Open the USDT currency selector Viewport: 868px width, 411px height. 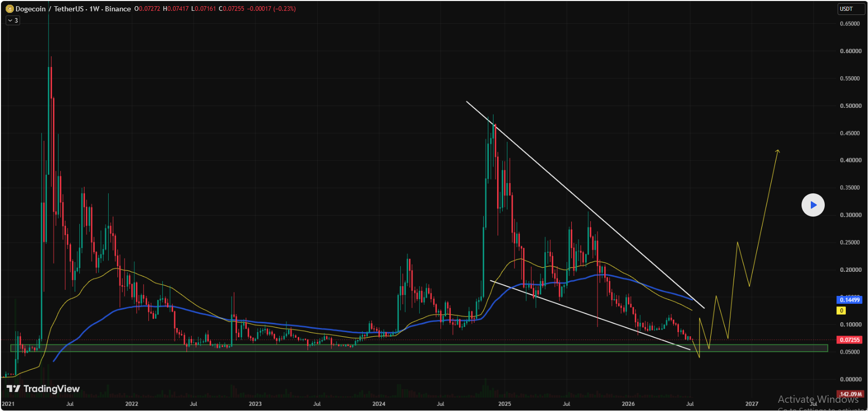pos(850,9)
